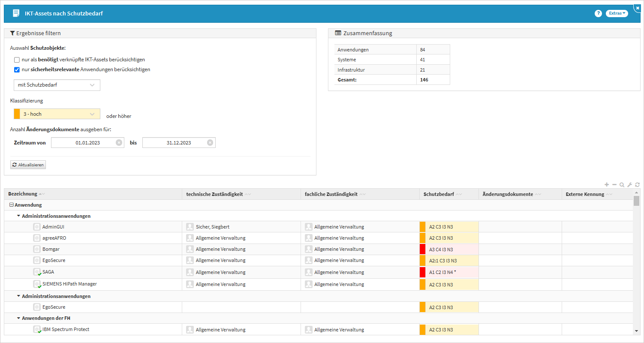Image resolution: width=644 pixels, height=343 pixels.
Task: Collapse the Anwendungen der FH group
Action: (19, 318)
